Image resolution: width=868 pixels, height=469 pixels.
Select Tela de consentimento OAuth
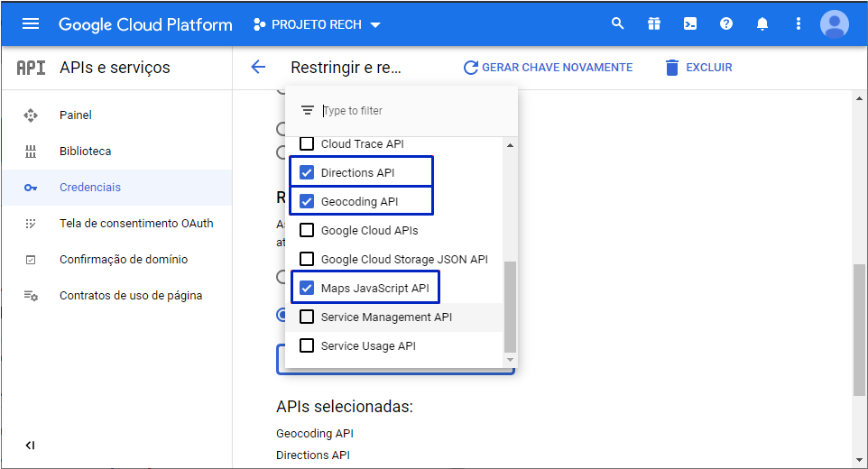(x=136, y=224)
